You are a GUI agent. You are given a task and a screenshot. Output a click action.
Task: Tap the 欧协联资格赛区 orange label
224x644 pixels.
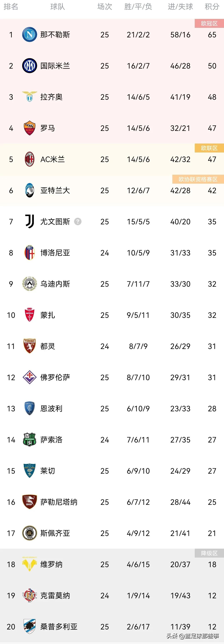click(198, 179)
